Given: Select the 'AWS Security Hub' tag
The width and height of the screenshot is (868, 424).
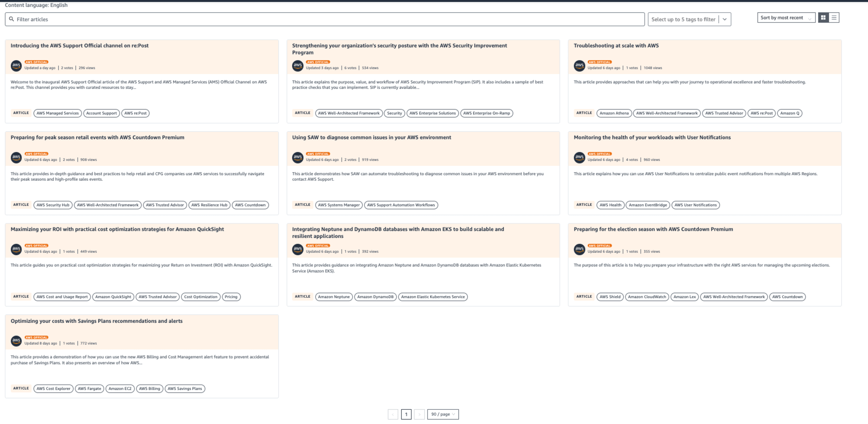Looking at the screenshot, I should click(x=53, y=205).
